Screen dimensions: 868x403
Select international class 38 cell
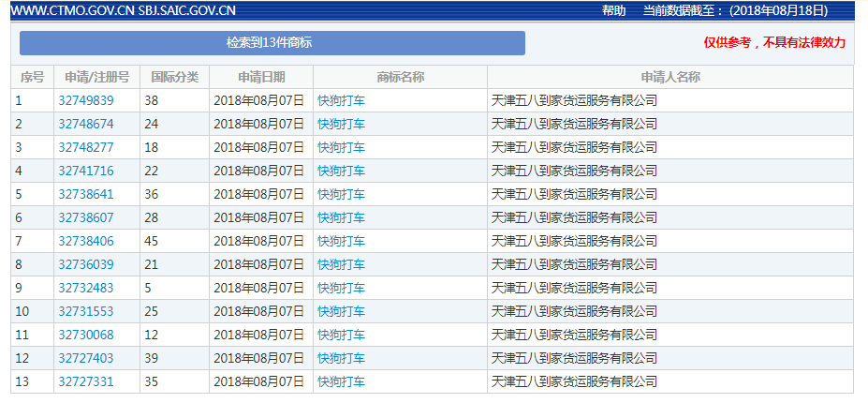click(174, 101)
